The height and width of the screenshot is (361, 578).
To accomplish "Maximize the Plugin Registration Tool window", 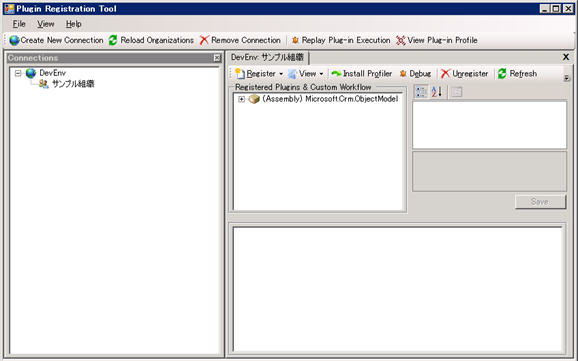I will [557, 8].
